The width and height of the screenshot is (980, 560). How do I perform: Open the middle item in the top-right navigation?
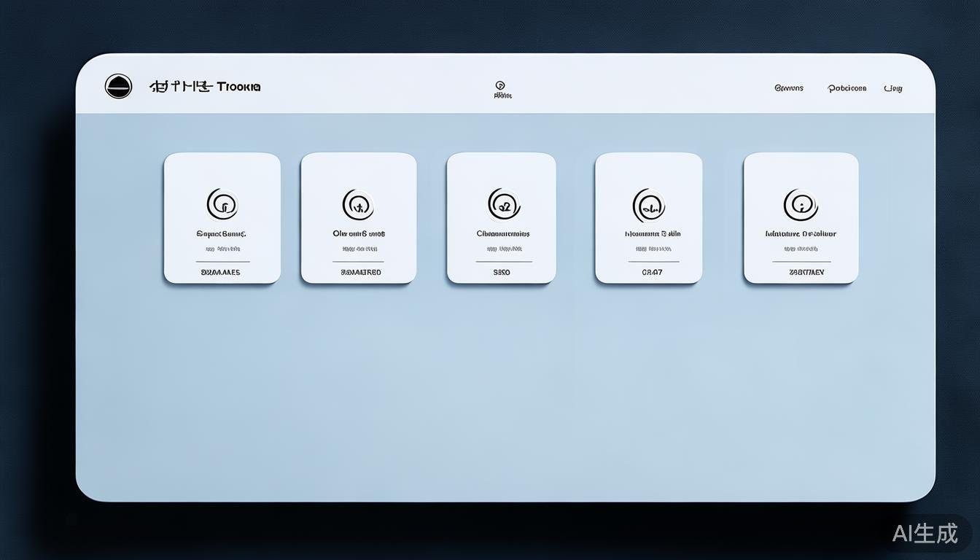[x=847, y=88]
